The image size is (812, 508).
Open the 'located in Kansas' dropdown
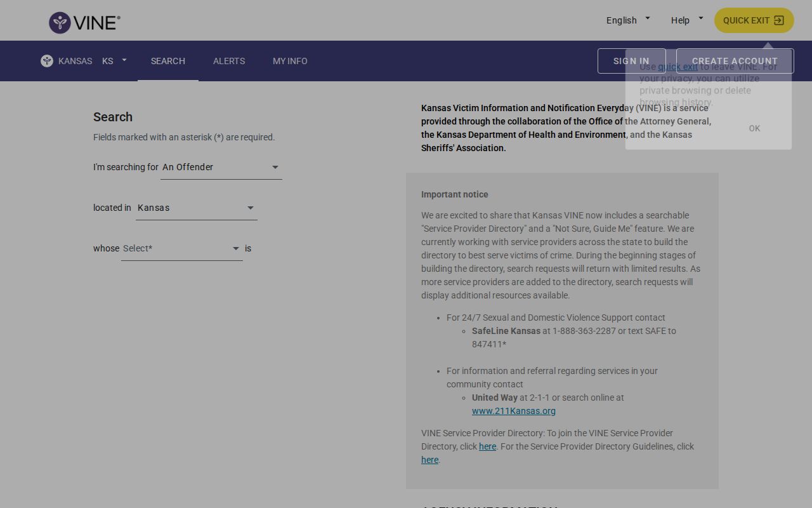197,208
